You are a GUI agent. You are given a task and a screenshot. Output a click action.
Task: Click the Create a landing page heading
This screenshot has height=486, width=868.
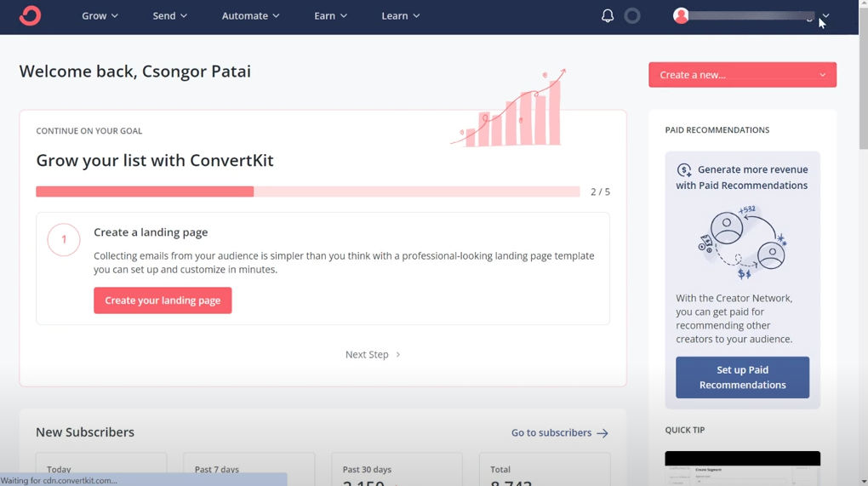(x=151, y=232)
